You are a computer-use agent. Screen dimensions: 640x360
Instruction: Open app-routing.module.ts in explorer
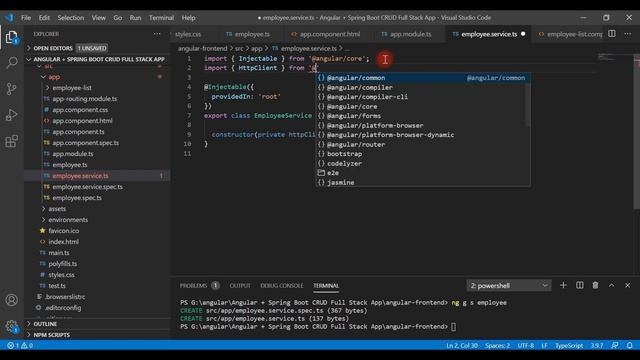coord(84,99)
